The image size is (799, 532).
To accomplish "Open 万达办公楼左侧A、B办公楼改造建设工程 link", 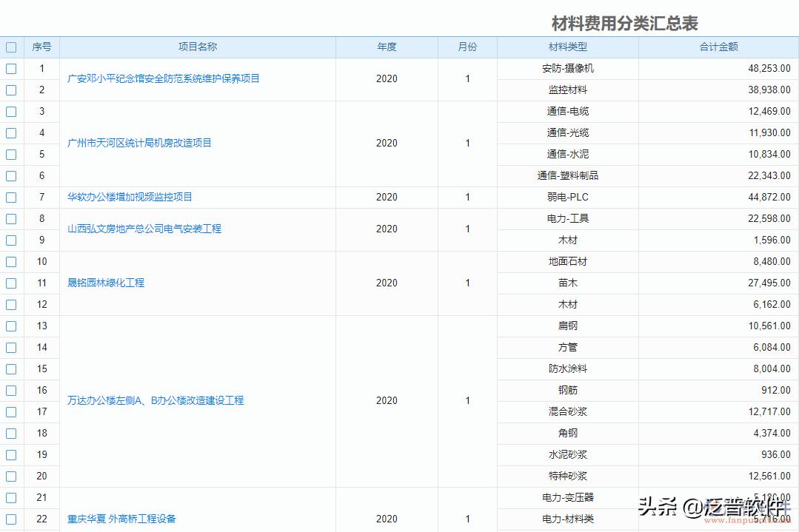I will pyautogui.click(x=155, y=400).
